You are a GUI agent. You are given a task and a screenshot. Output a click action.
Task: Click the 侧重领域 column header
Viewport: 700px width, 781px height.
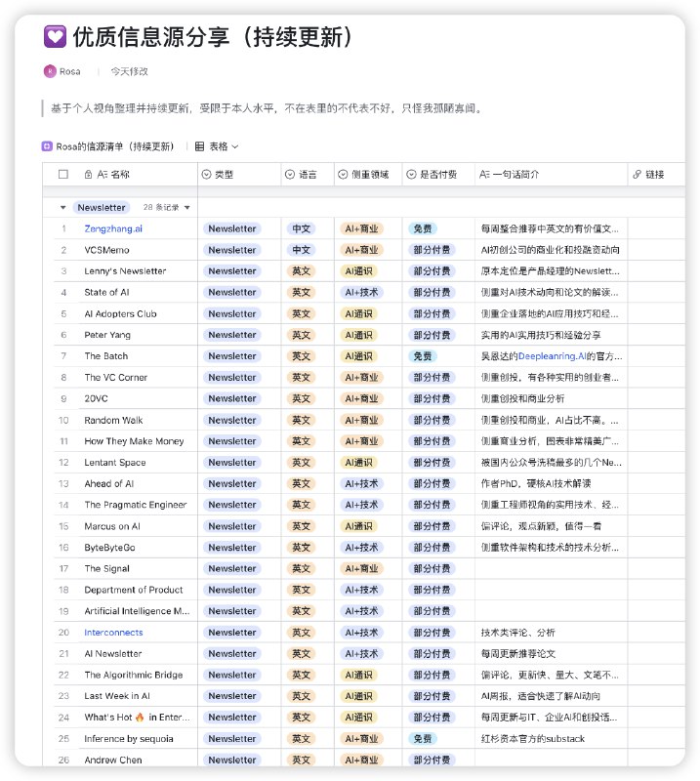coord(368,175)
